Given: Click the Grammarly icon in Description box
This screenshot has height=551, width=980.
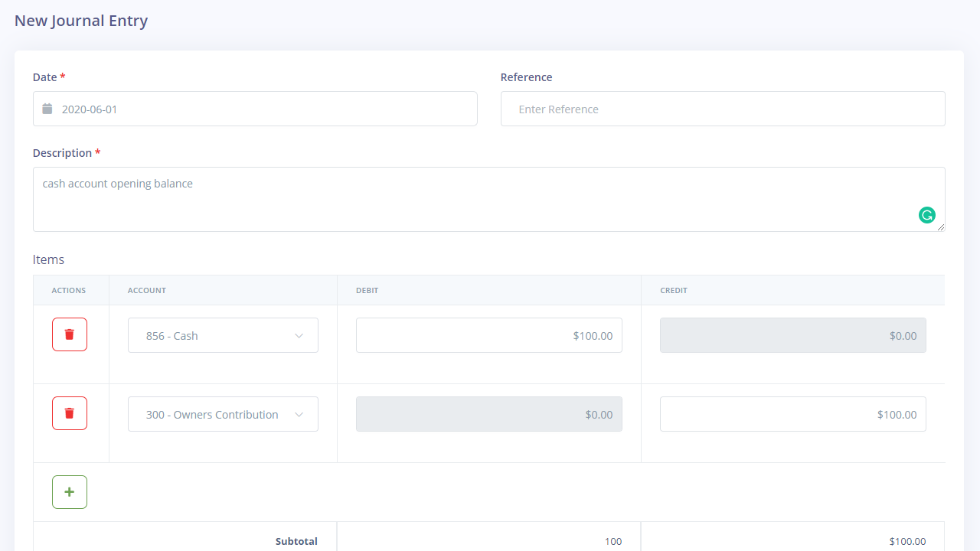Looking at the screenshot, I should [927, 215].
